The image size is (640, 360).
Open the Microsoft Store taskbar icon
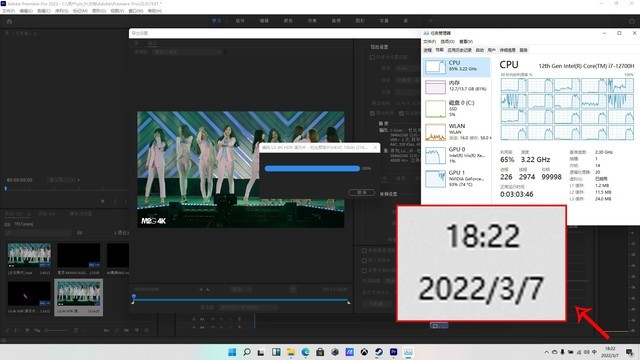click(x=320, y=352)
